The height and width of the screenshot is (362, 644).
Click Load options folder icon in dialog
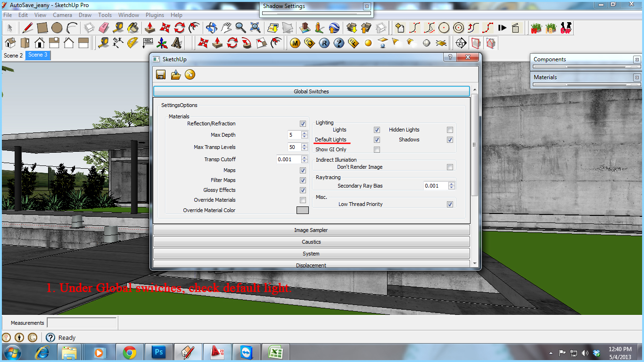(x=175, y=74)
